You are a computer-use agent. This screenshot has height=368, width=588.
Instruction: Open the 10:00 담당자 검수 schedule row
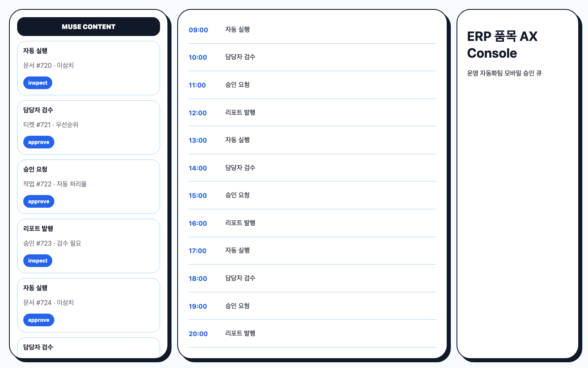[312, 58]
